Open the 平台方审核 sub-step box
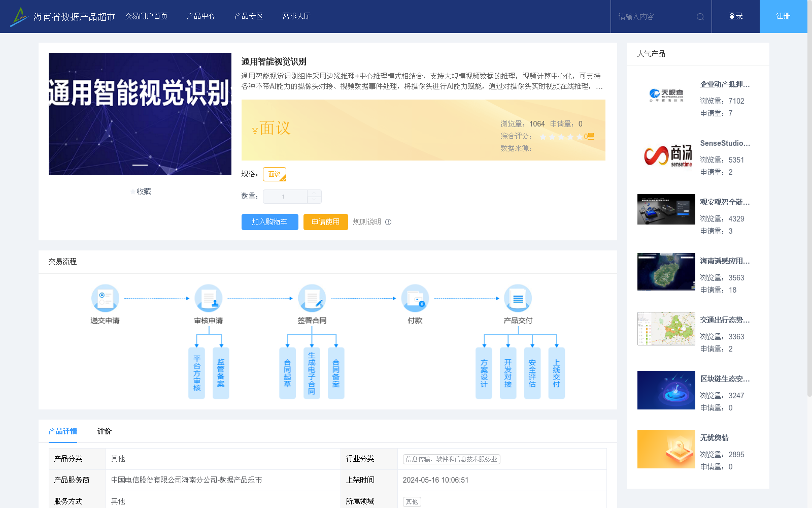The image size is (812, 508). click(x=197, y=373)
